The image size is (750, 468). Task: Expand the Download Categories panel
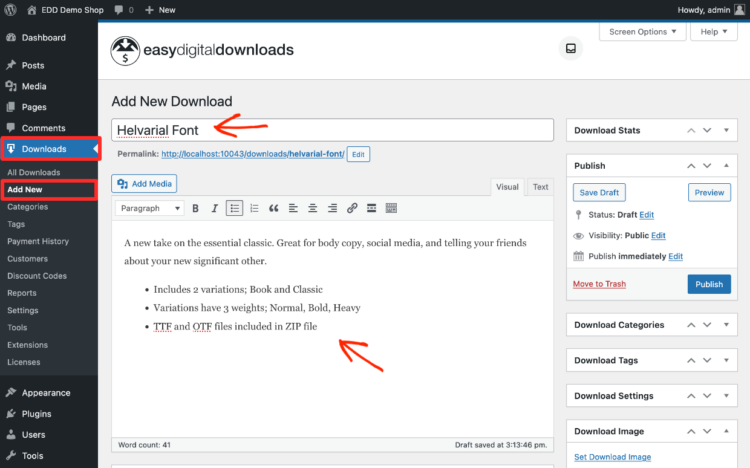(726, 325)
